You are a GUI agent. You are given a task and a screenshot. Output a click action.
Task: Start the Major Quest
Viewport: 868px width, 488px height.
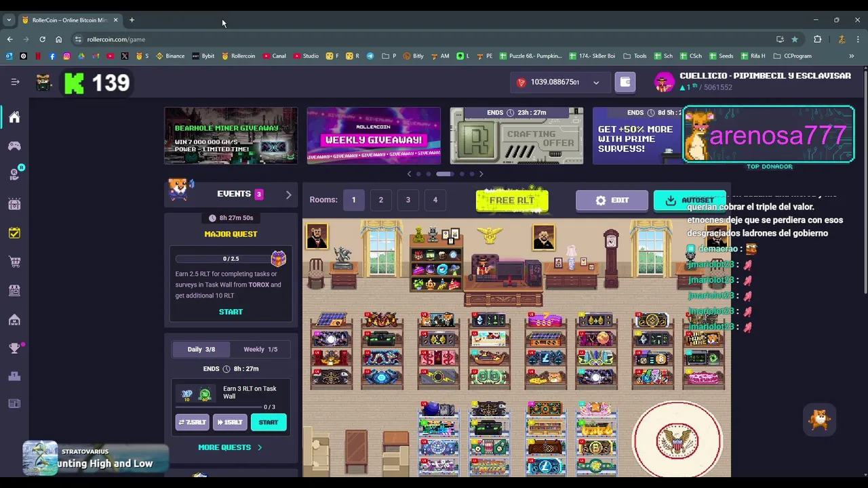231,312
